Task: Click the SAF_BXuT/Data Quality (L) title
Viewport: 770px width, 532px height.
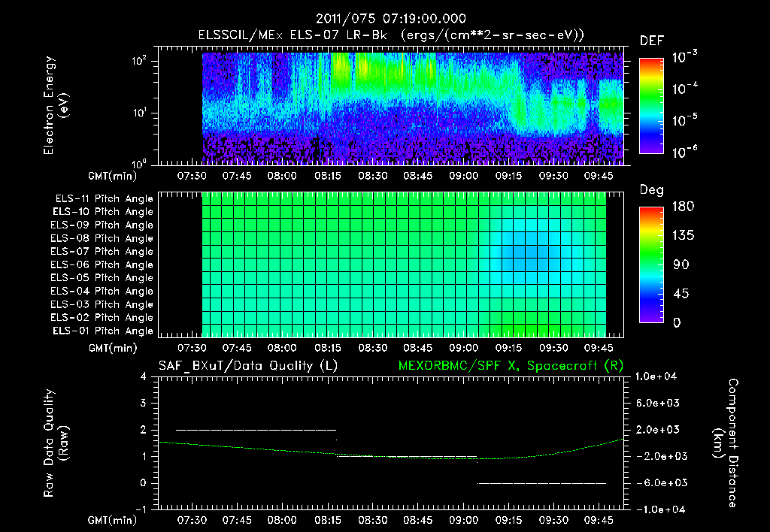Action: click(x=248, y=366)
